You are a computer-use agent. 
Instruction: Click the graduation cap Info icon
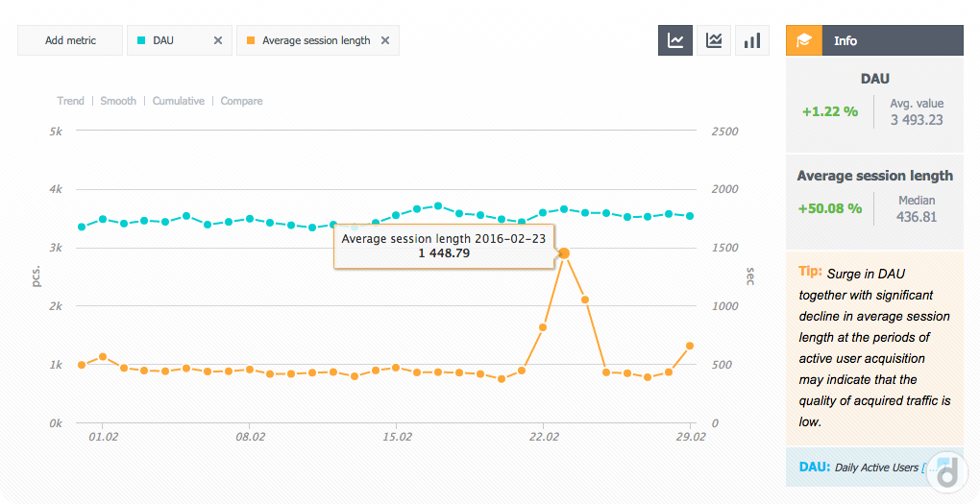tap(803, 40)
